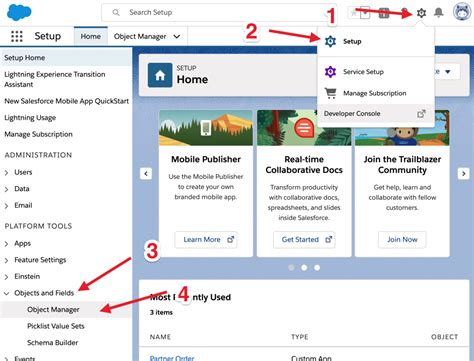Open the user profile avatar
Viewport: 474px width, 361px height.
click(462, 12)
